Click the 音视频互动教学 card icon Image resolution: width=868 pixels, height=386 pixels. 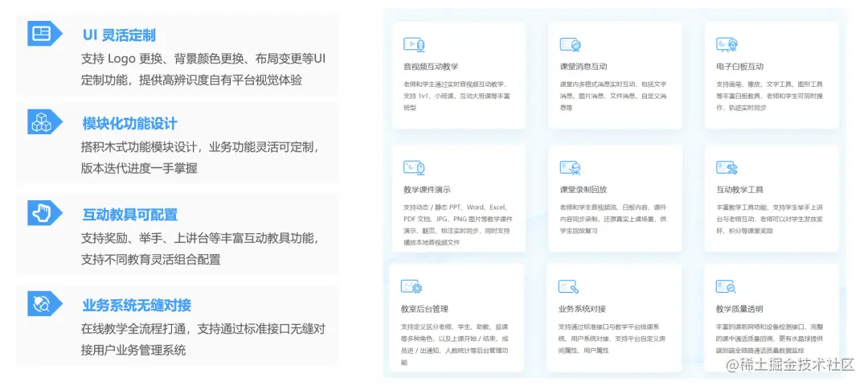414,44
